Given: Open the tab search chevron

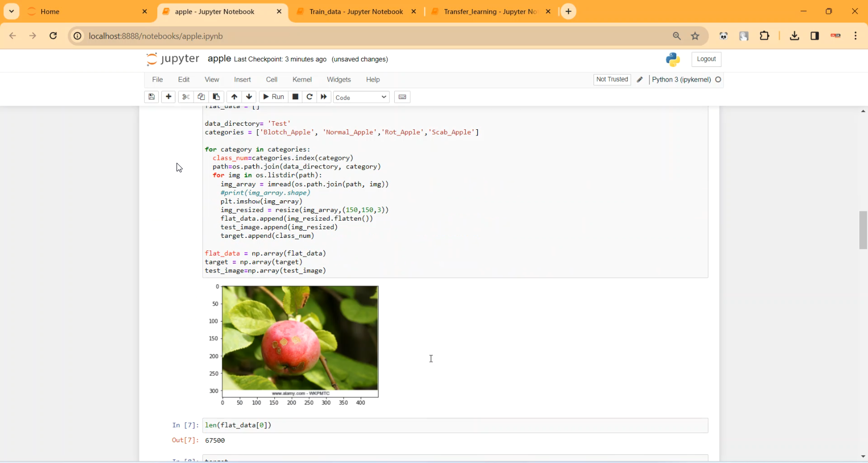Looking at the screenshot, I should (11, 11).
